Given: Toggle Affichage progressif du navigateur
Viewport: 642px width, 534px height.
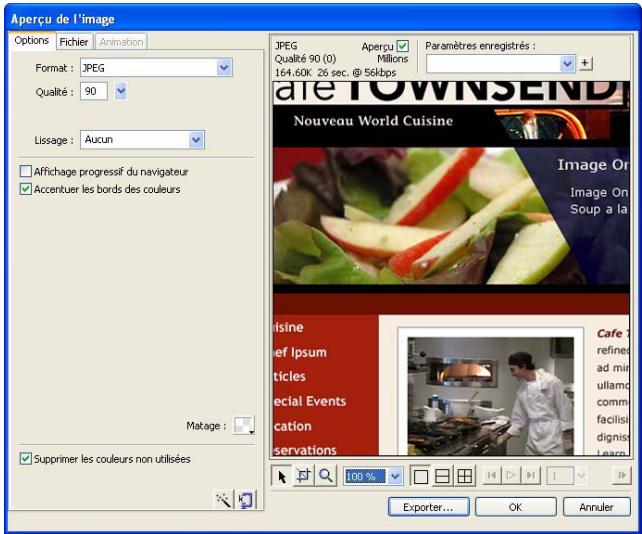Looking at the screenshot, I should coord(26,171).
